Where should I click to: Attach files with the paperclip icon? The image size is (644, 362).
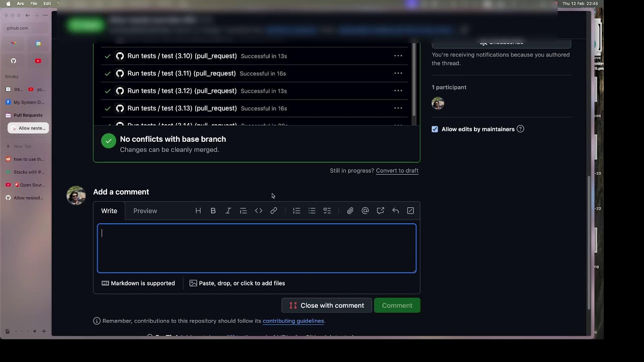point(350,211)
